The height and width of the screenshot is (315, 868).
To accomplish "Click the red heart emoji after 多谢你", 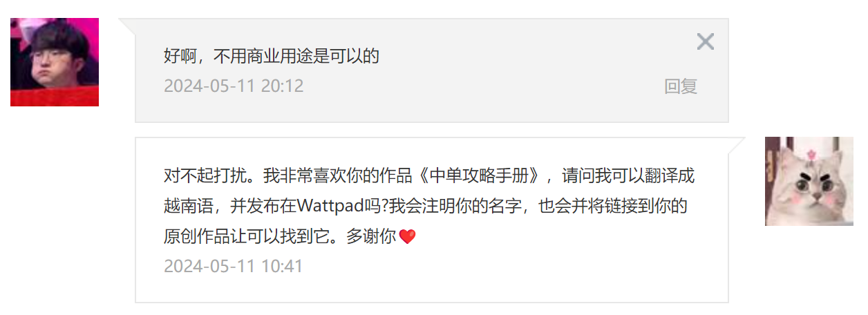I will point(408,237).
